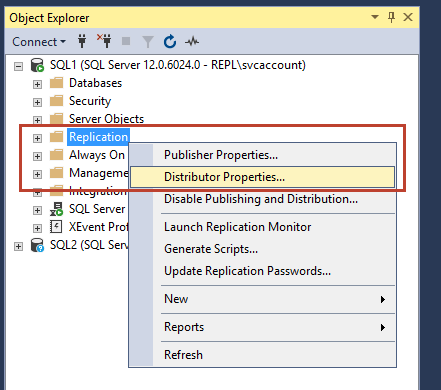This screenshot has width=441, height=390.
Task: Select the SQL2 server database icon
Action: (x=37, y=245)
